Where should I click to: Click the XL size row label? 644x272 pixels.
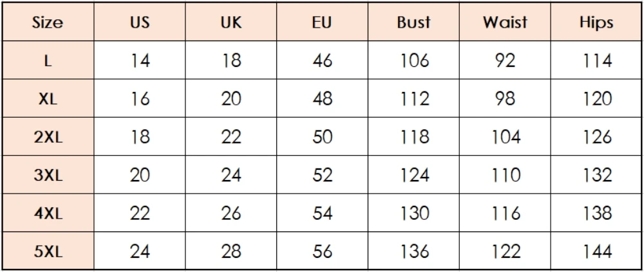(x=48, y=98)
